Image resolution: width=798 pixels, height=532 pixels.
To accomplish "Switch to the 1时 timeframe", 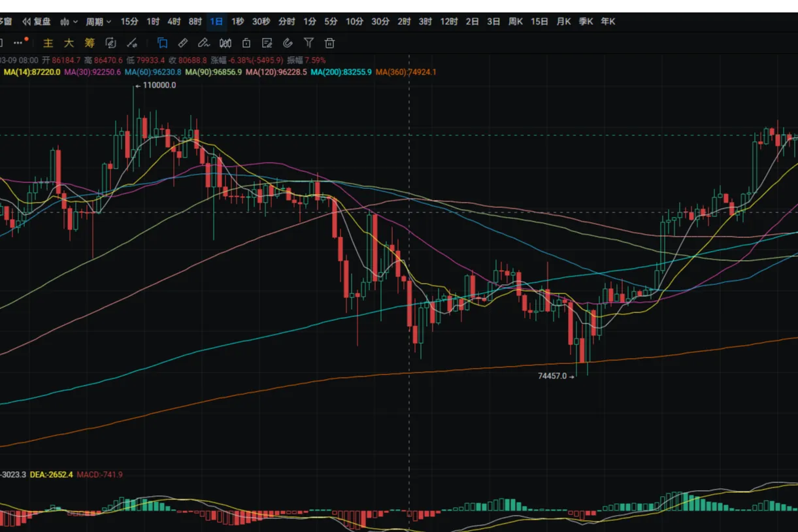I will pyautogui.click(x=153, y=22).
